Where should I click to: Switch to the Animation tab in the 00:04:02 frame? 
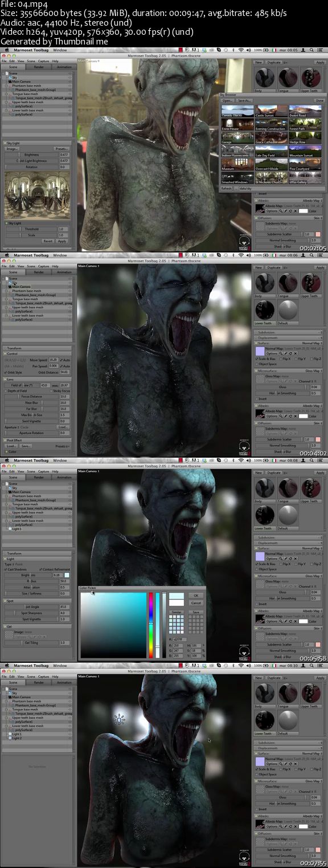[x=64, y=272]
